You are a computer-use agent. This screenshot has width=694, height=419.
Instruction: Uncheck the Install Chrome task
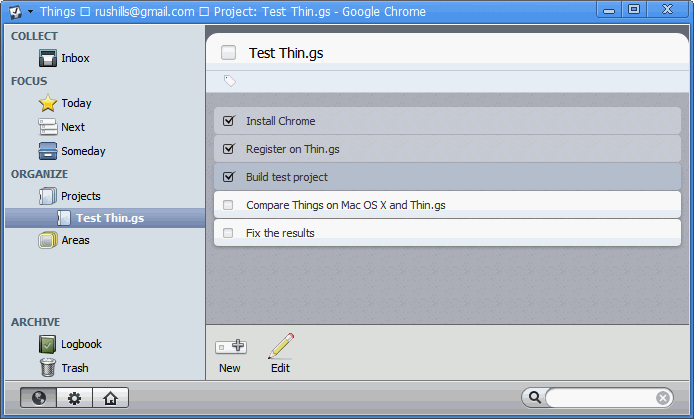(x=228, y=121)
